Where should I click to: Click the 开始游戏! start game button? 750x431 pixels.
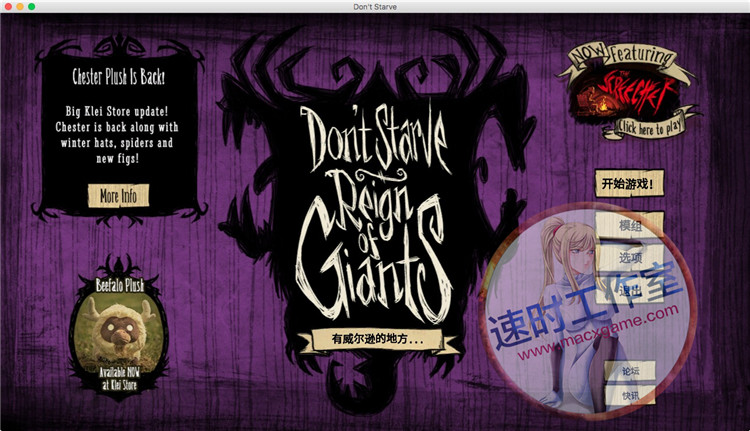629,183
